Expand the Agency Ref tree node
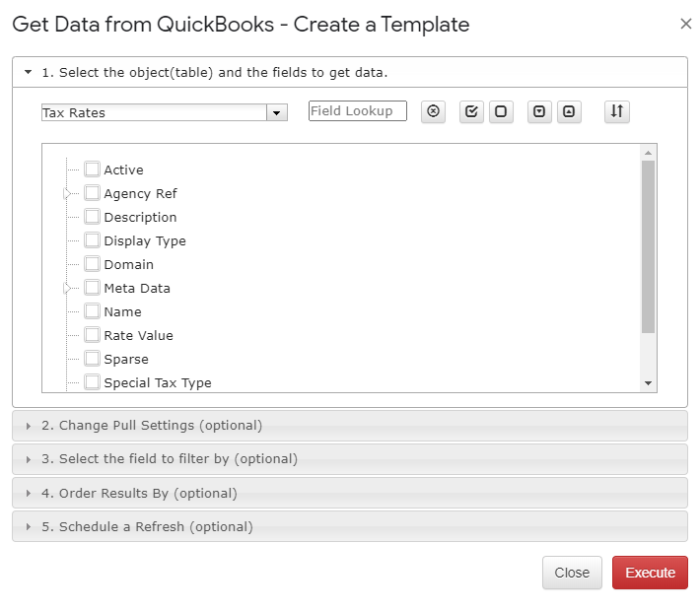Viewport: 700px width, 611px height. pos(67,194)
